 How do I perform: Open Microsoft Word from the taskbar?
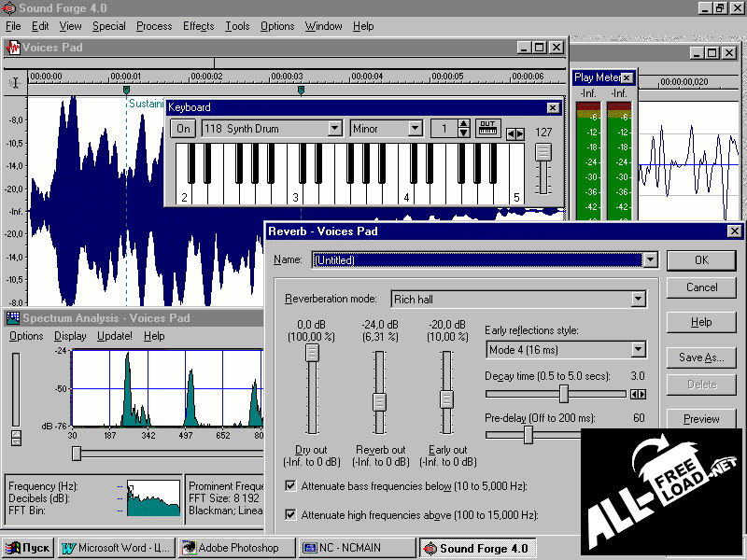pyautogui.click(x=116, y=548)
